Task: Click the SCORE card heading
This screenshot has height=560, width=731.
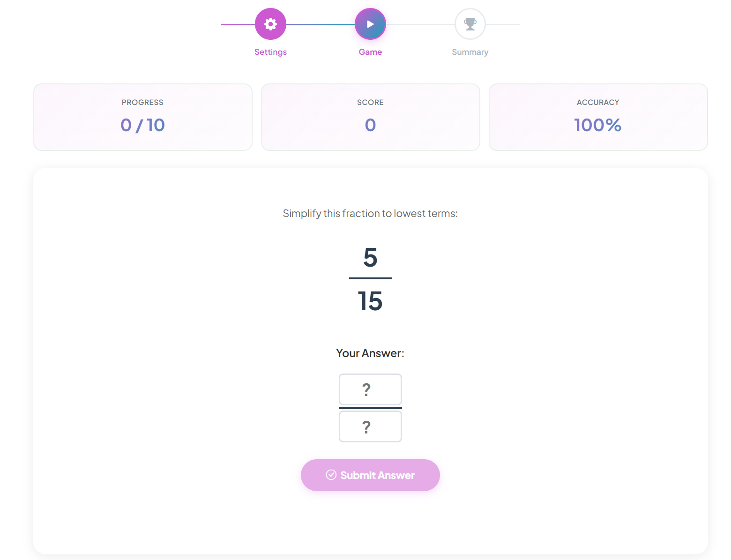Action: 370,102
